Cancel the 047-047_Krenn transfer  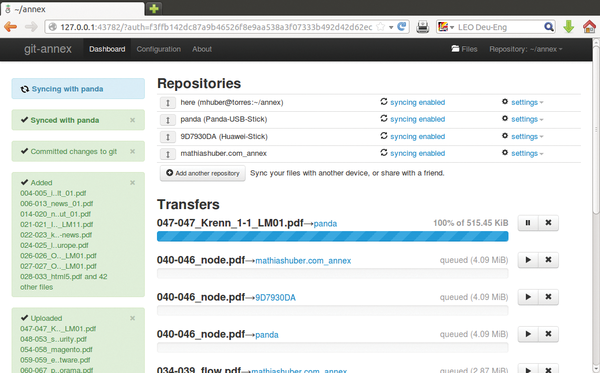[x=548, y=223]
